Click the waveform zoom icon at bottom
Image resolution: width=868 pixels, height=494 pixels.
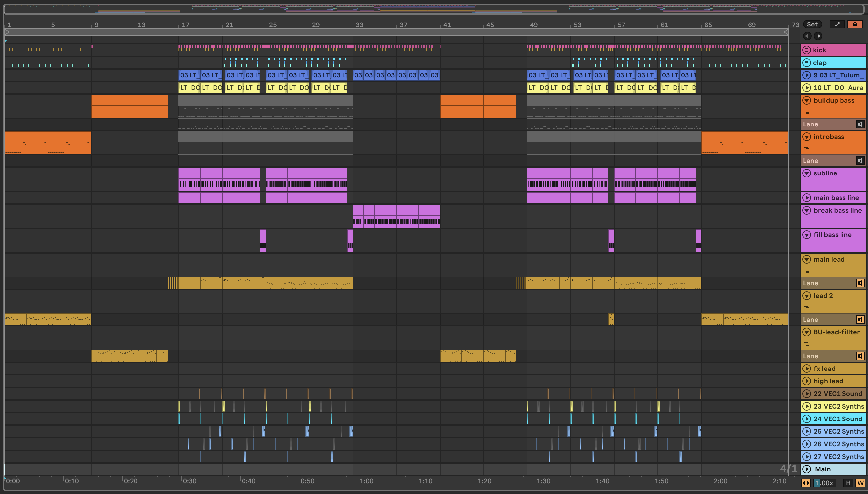806,483
